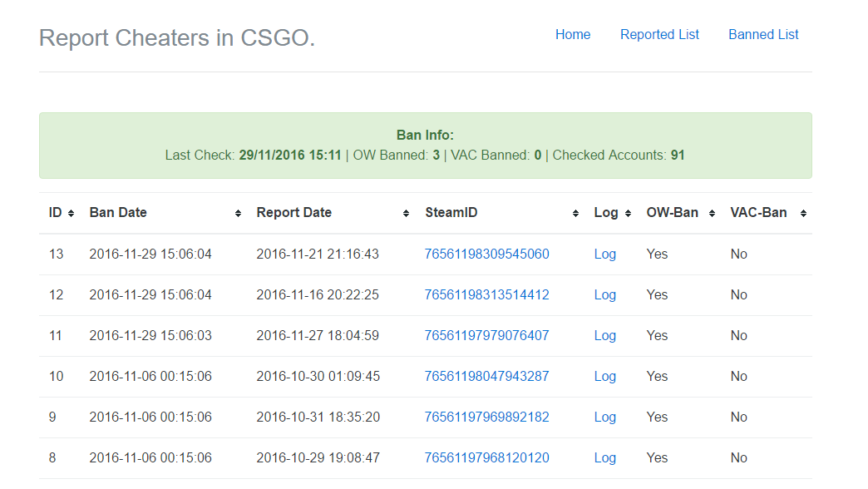Sort by OW-Ban using its arrow icon
This screenshot has height=489, width=868.
712,214
